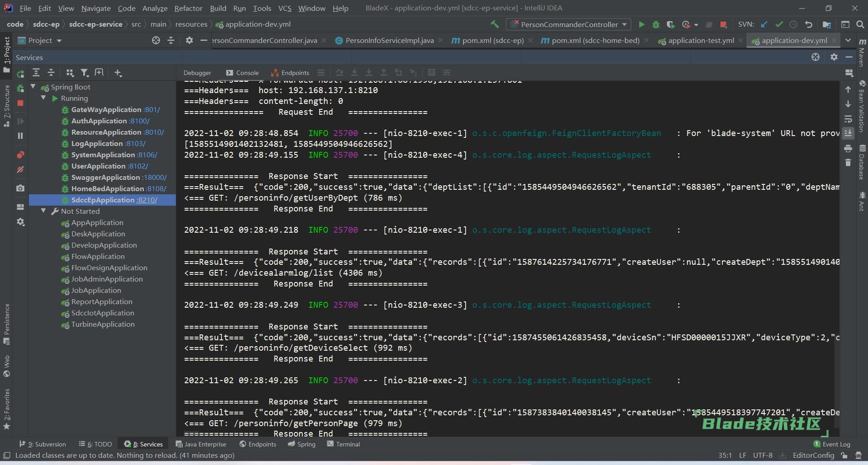Click up arrow icon beside console
This screenshot has width=868, height=465.
click(848, 89)
